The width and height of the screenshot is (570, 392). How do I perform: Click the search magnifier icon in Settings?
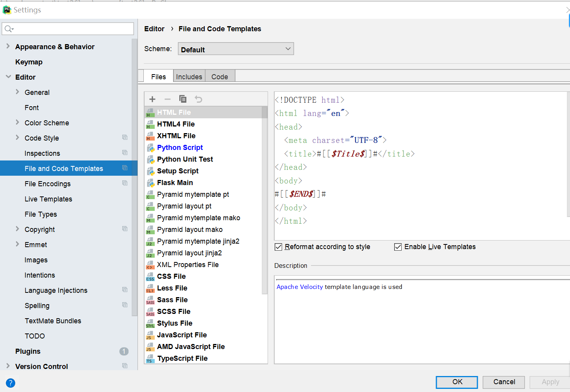point(9,29)
